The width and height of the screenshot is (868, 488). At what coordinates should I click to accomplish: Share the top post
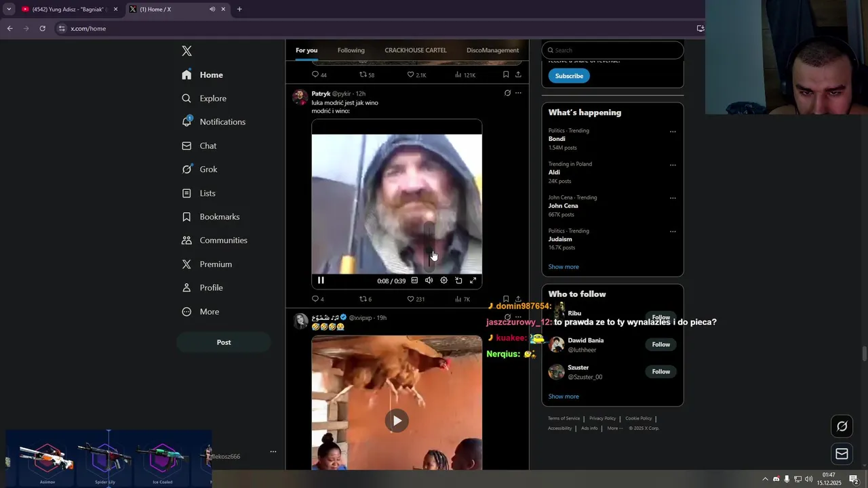[x=518, y=75]
